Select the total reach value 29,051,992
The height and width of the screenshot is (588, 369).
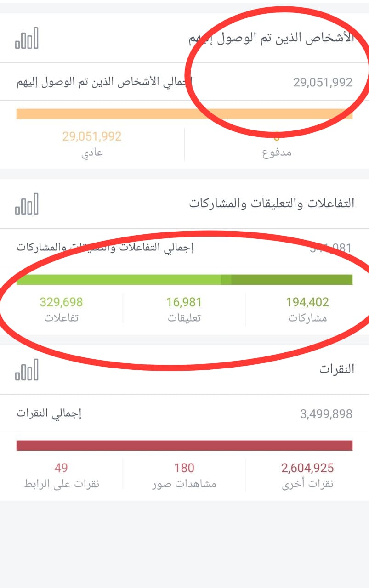(323, 82)
